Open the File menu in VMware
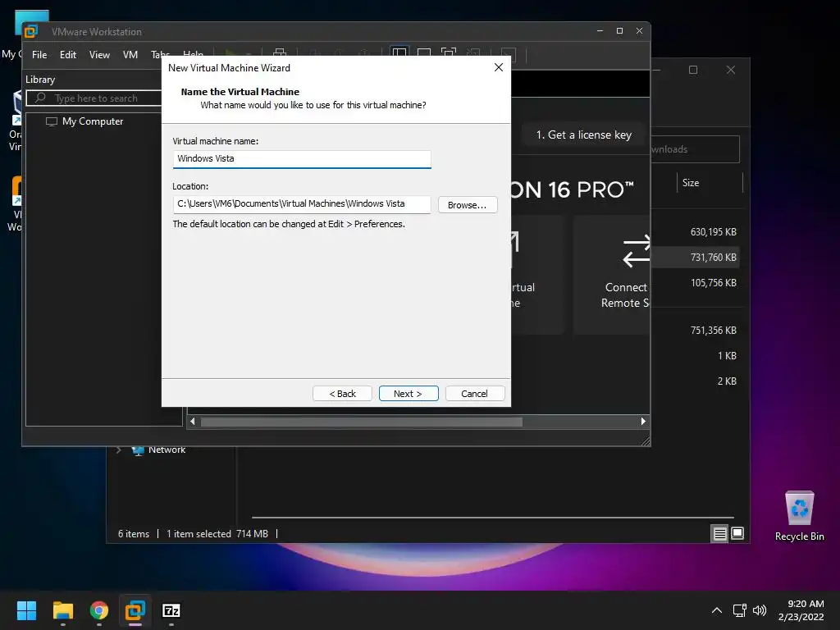The height and width of the screenshot is (630, 840). (x=39, y=55)
